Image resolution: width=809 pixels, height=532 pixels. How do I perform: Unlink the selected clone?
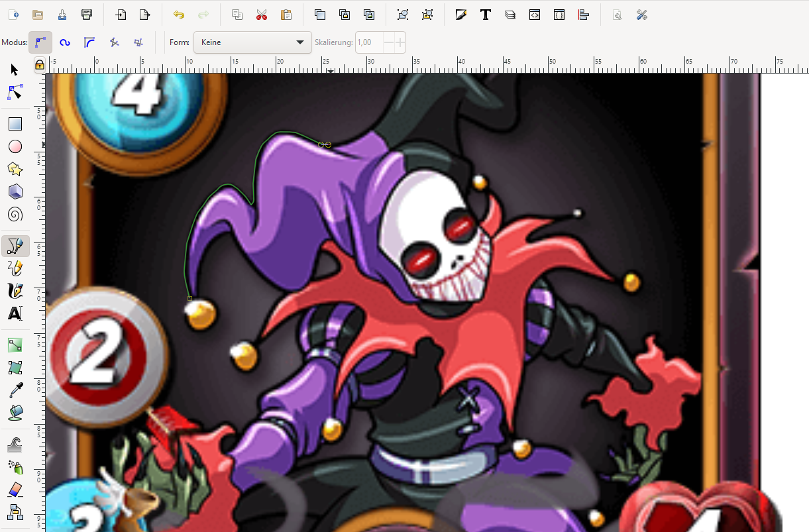coord(369,15)
